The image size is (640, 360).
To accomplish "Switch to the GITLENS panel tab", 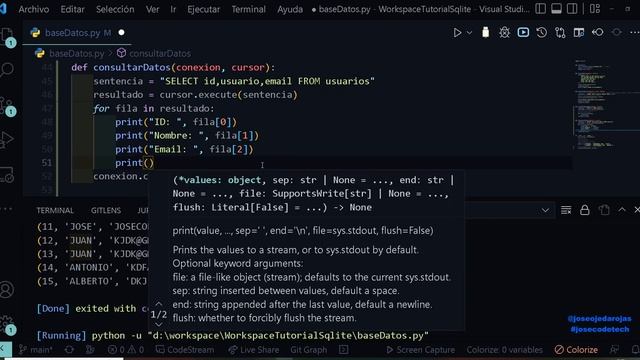I will 106,210.
